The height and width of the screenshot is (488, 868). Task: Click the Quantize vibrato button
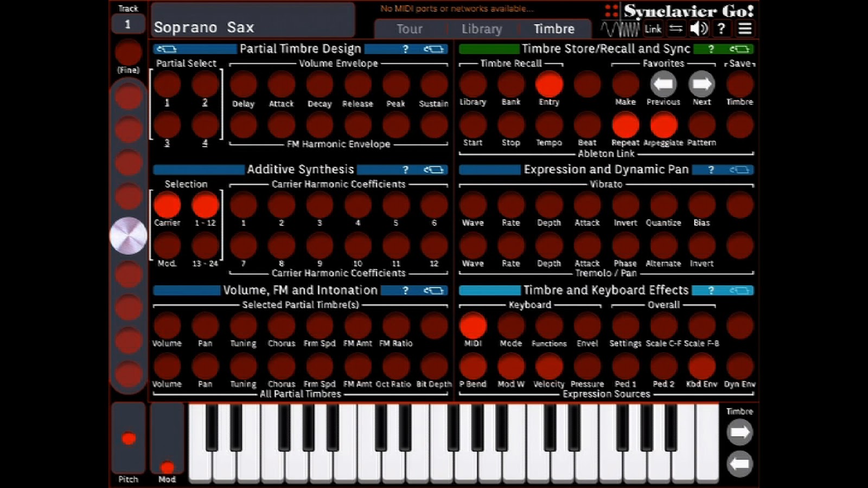point(663,205)
